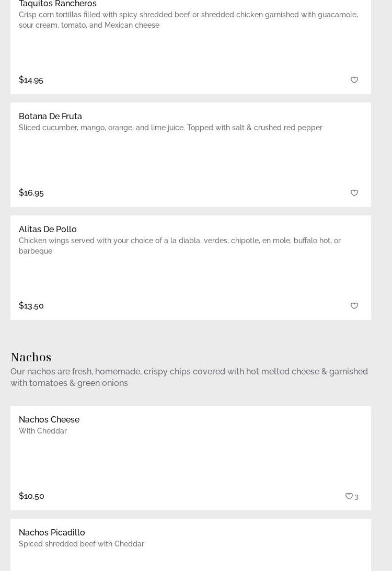Select the $16.95 price label
The height and width of the screenshot is (571, 392).
pos(31,193)
